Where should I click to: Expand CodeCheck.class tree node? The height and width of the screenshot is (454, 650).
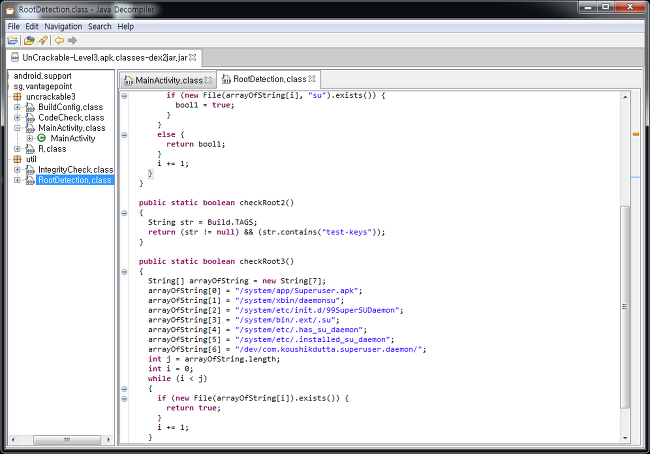coord(17,118)
